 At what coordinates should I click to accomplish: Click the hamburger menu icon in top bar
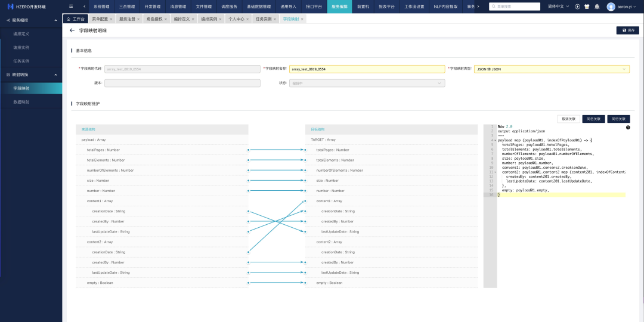tap(71, 6)
